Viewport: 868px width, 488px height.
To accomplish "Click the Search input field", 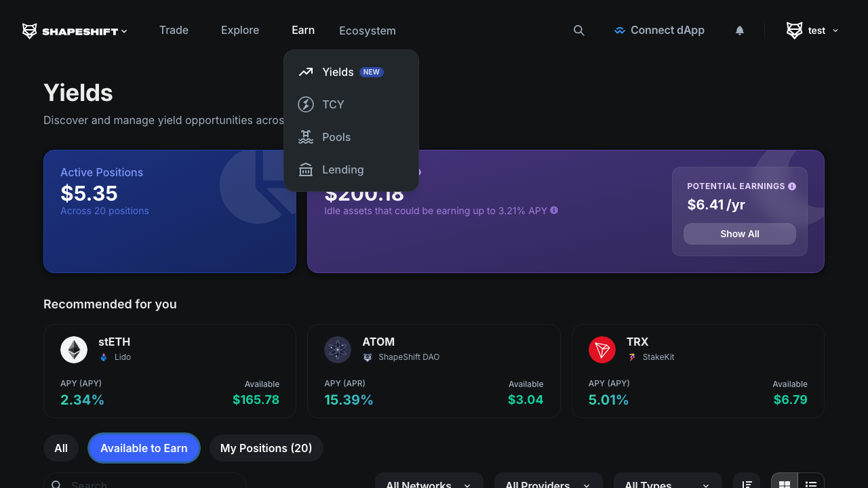I will pyautogui.click(x=145, y=484).
